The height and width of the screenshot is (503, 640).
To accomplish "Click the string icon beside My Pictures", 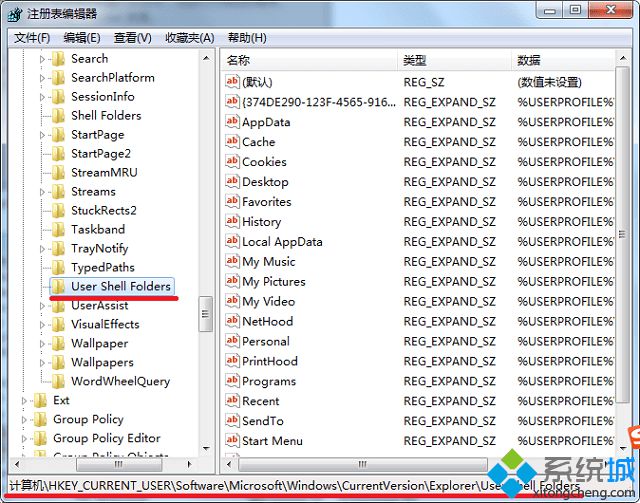I will pyautogui.click(x=232, y=281).
